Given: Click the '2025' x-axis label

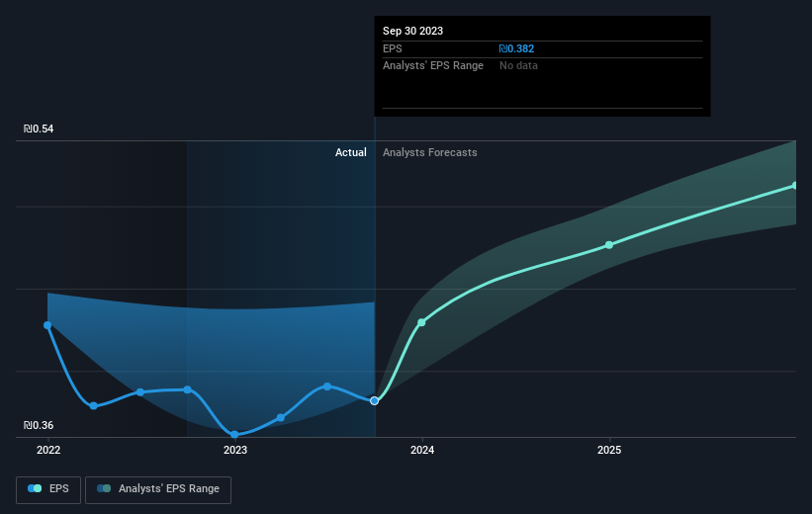Looking at the screenshot, I should click(609, 451).
